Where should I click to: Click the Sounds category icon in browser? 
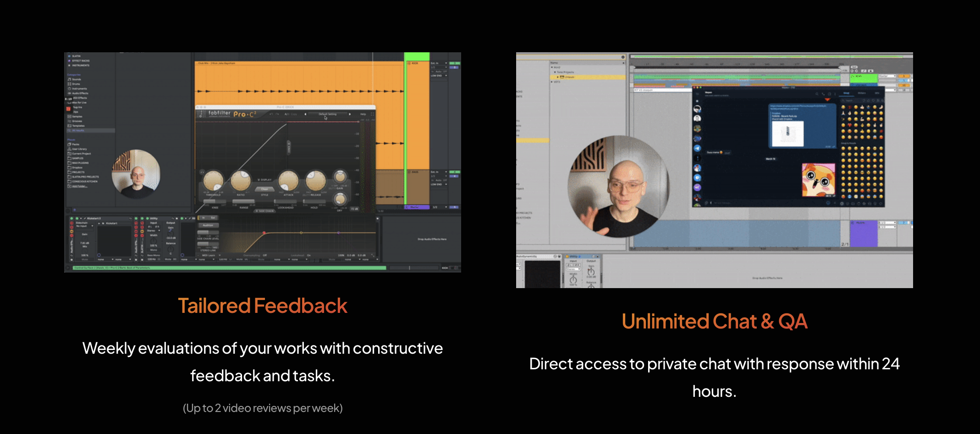coord(69,79)
